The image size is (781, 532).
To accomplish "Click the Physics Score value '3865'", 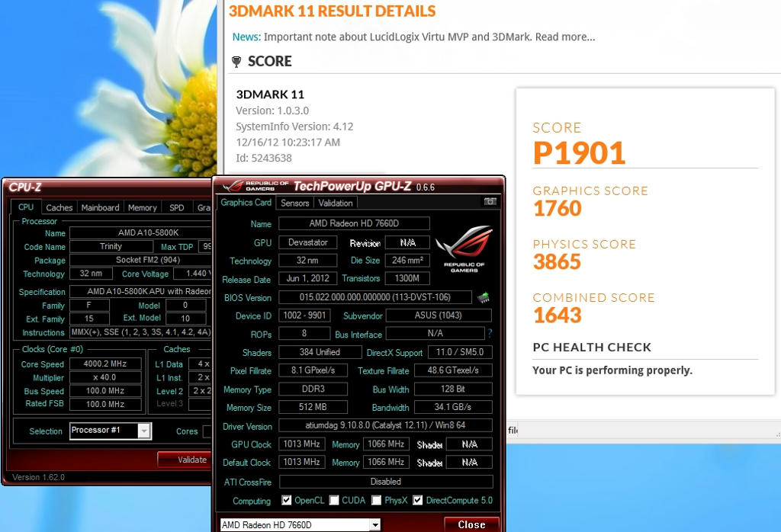I will click(558, 261).
